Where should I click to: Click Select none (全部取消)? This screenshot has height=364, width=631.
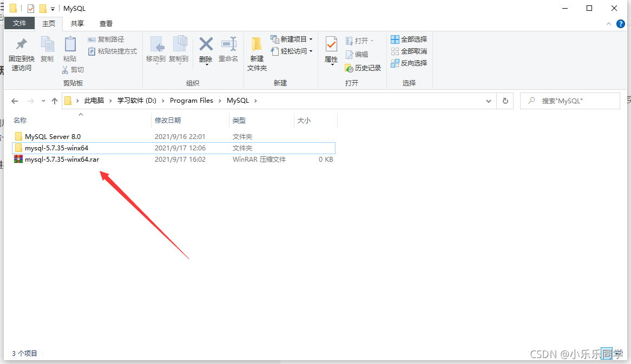[409, 51]
